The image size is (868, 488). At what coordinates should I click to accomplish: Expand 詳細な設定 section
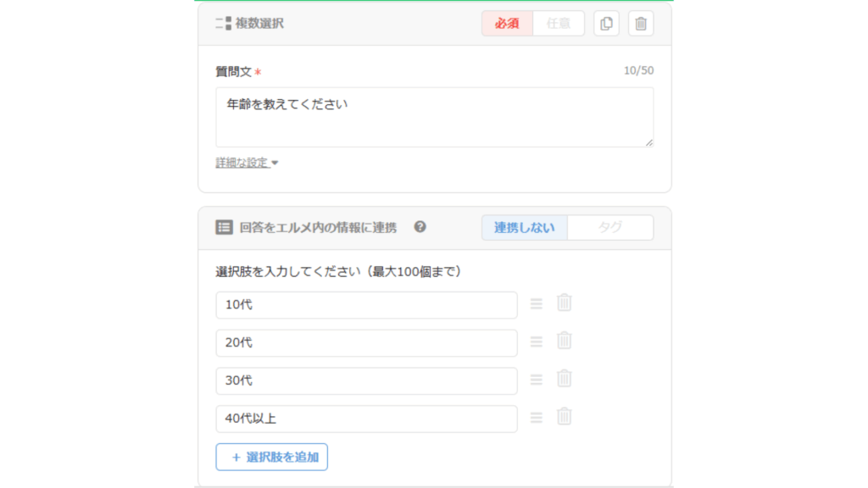[247, 163]
